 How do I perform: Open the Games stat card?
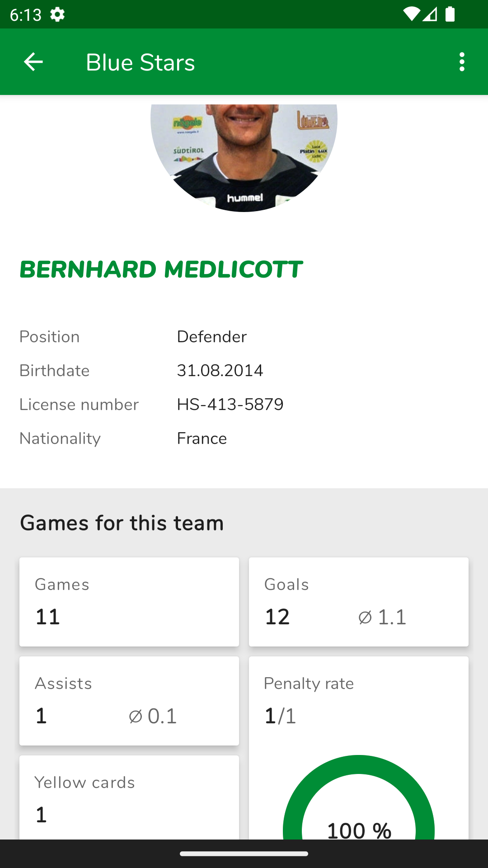129,602
